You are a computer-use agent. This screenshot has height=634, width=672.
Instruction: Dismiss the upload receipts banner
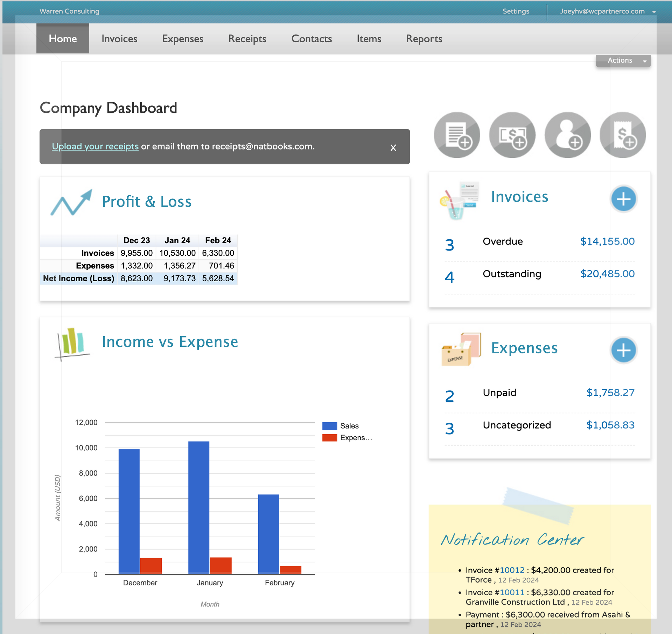click(x=393, y=148)
